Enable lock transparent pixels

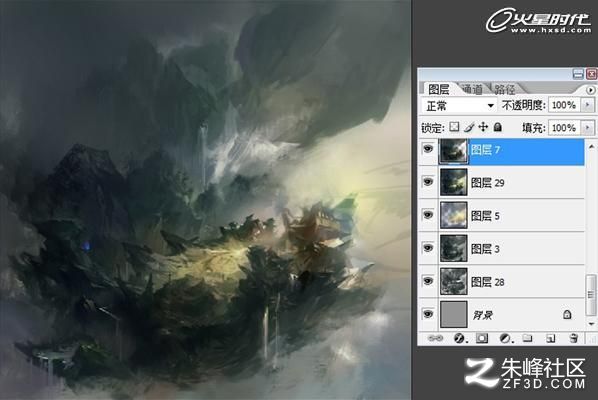[454, 127]
